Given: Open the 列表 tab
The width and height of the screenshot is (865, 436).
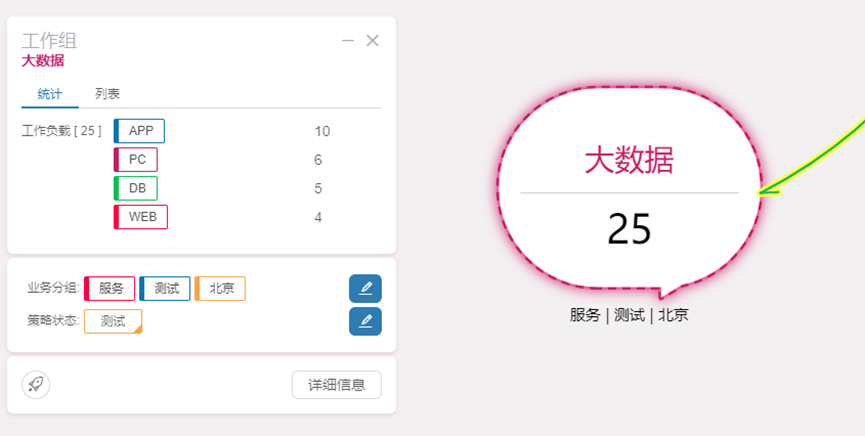Looking at the screenshot, I should tap(108, 94).
